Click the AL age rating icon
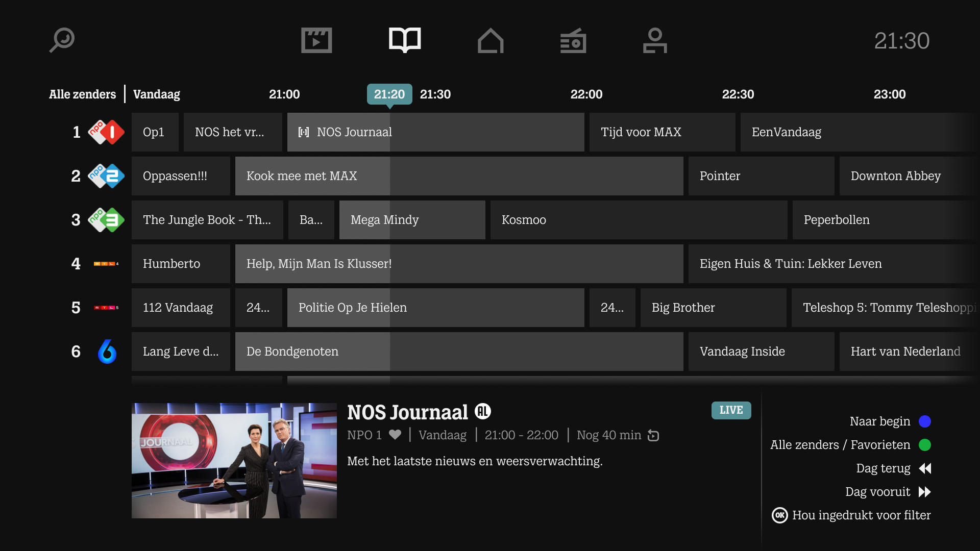The height and width of the screenshot is (551, 980). [x=483, y=411]
